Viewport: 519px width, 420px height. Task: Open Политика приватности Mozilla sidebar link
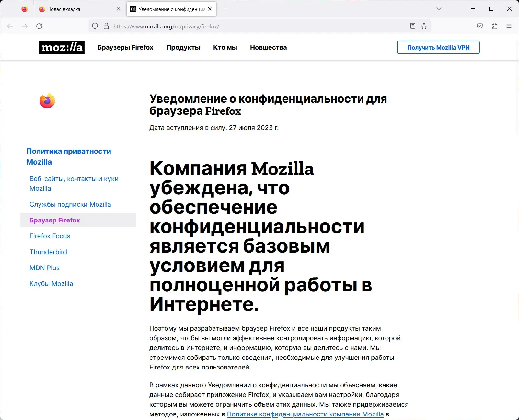coord(69,156)
